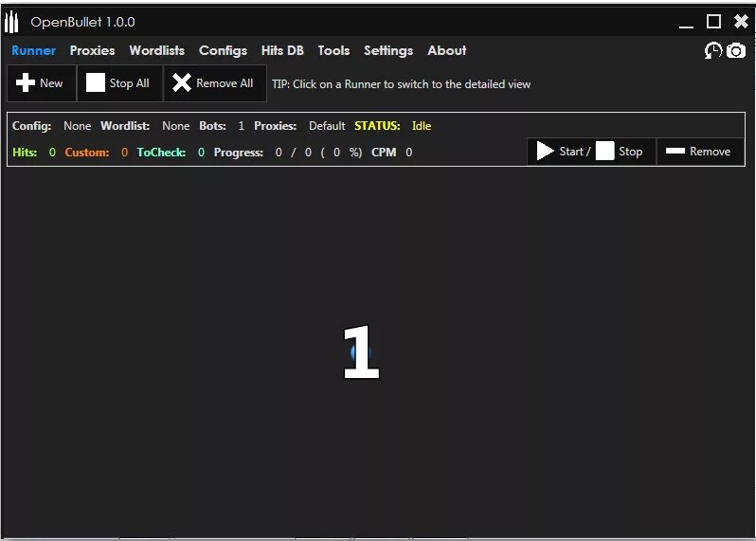The width and height of the screenshot is (756, 541).
Task: Open the Wordlists tab
Action: click(156, 50)
